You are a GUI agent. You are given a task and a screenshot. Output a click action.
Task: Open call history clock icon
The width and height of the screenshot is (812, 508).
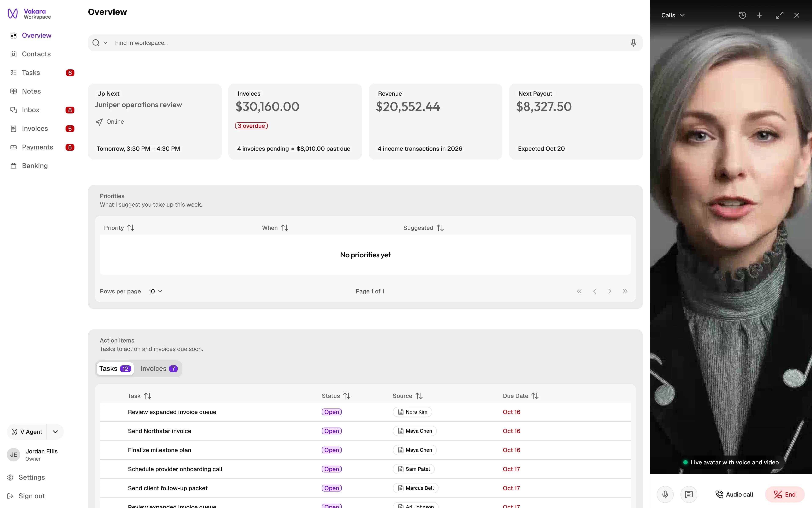coord(742,15)
